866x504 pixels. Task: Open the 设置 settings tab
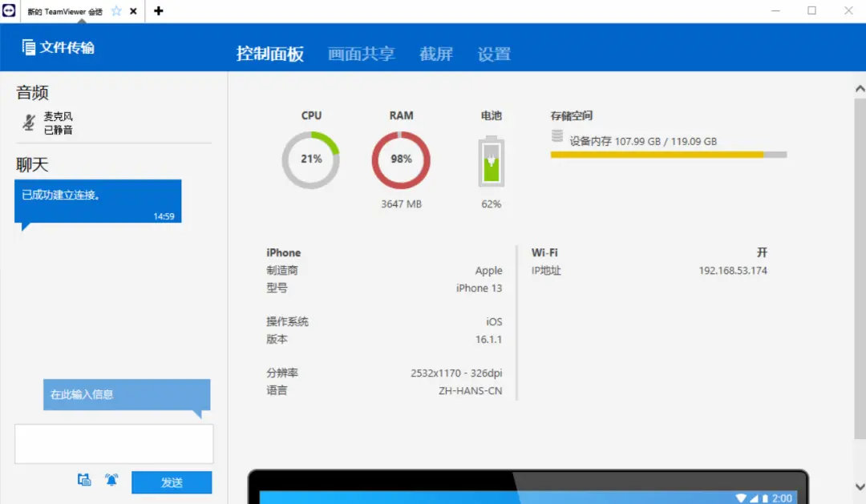click(x=493, y=53)
